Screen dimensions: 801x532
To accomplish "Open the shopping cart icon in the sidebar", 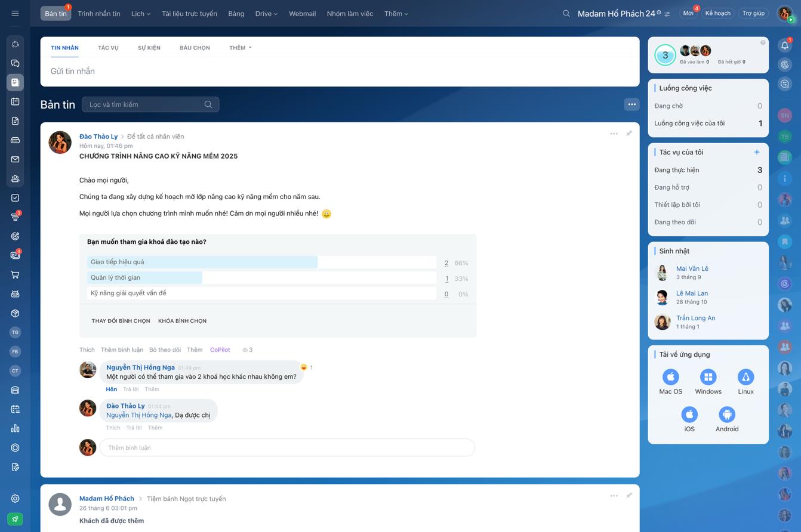I will pos(15,275).
